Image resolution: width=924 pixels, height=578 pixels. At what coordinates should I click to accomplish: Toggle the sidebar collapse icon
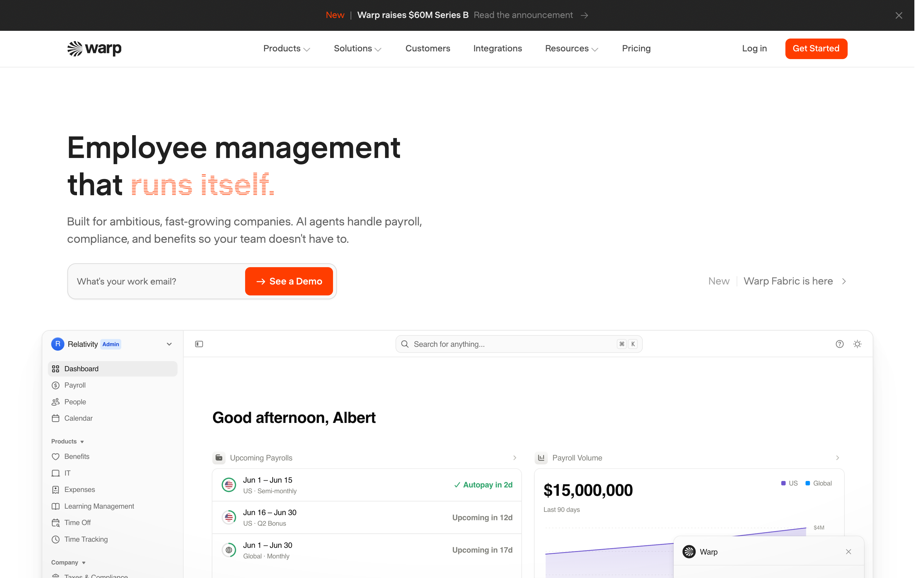199,344
